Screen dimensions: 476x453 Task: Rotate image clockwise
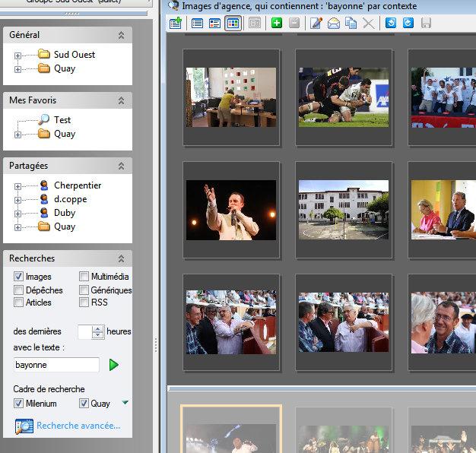408,23
